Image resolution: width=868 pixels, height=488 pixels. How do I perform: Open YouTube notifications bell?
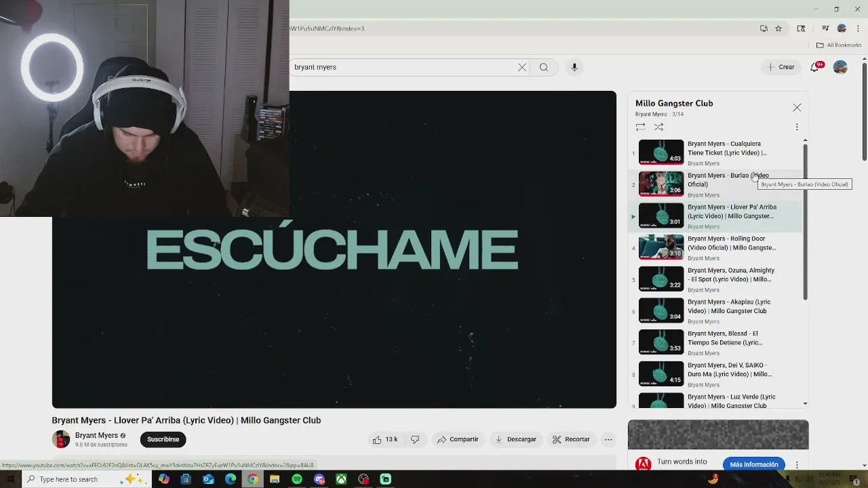click(815, 66)
